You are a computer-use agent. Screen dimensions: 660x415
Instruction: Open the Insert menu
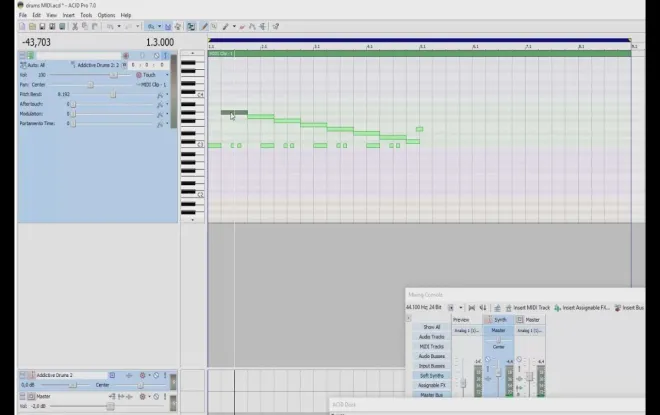(x=68, y=15)
